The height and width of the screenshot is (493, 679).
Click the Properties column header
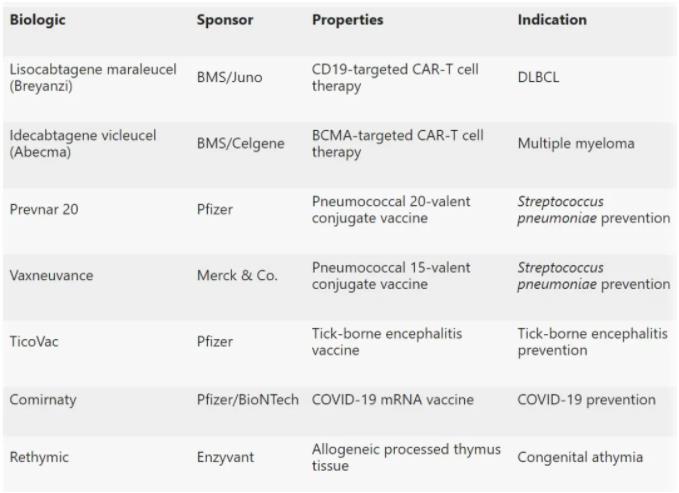pos(347,20)
